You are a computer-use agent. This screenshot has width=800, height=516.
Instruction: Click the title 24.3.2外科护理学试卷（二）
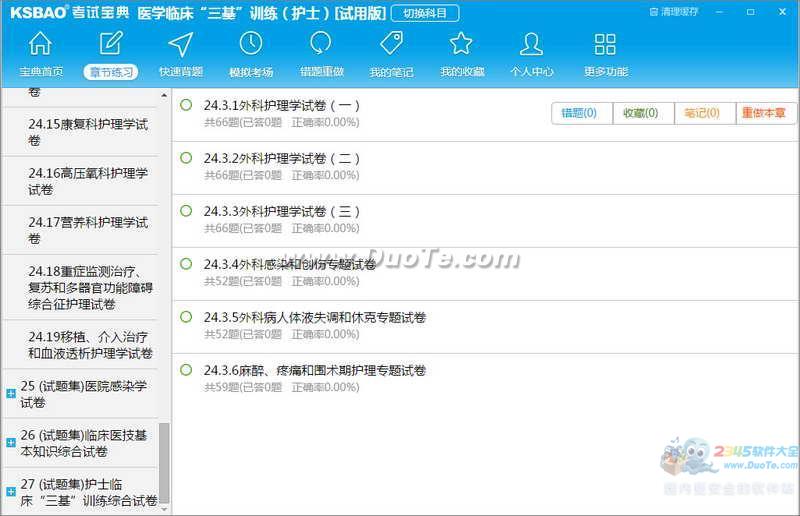282,159
